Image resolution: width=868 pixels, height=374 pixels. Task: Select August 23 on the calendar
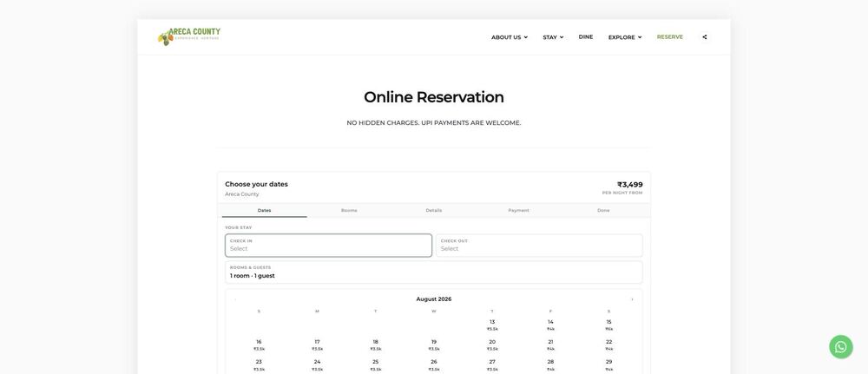pos(259,365)
